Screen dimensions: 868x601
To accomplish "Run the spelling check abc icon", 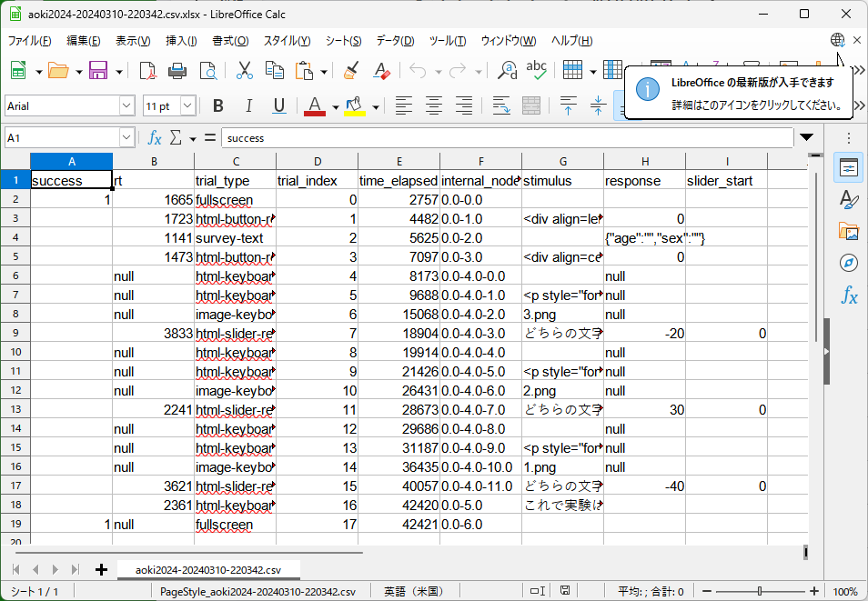I will coord(537,70).
